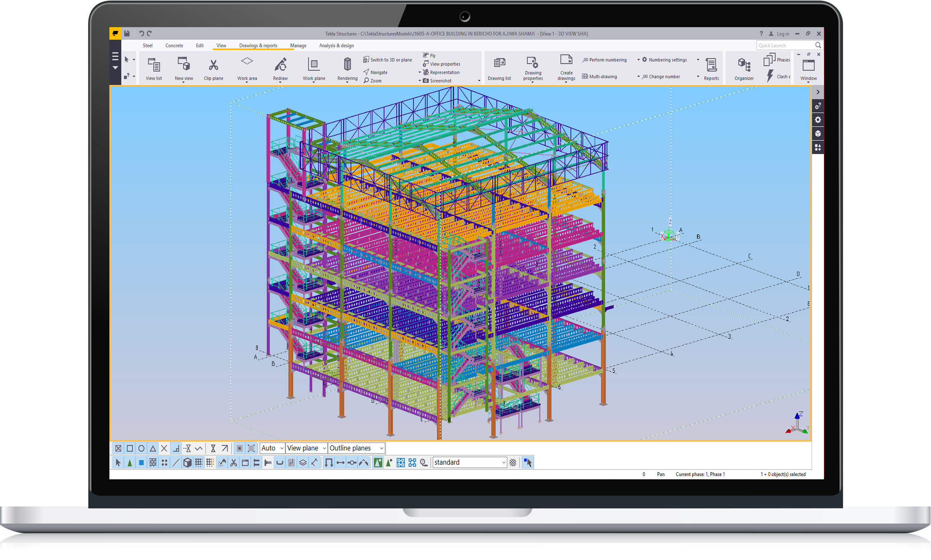Expand the side pane chevron arrow
The width and height of the screenshot is (931, 560).
pos(818,92)
